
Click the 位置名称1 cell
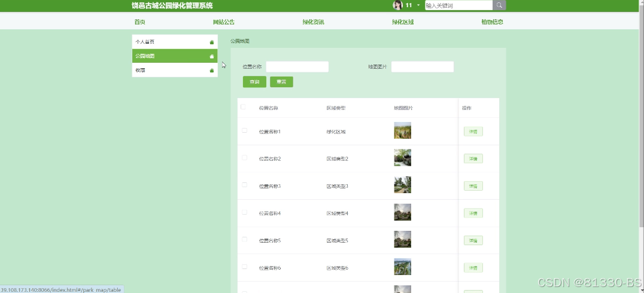[x=270, y=132]
